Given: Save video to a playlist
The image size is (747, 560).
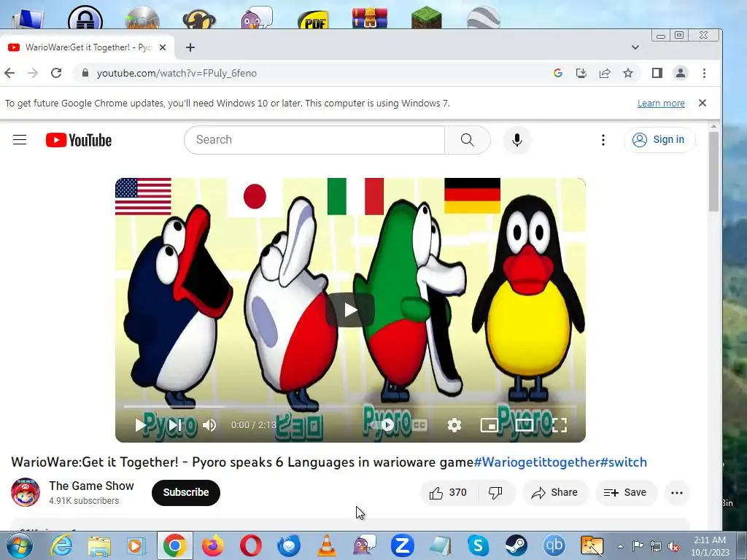Looking at the screenshot, I should click(x=625, y=492).
